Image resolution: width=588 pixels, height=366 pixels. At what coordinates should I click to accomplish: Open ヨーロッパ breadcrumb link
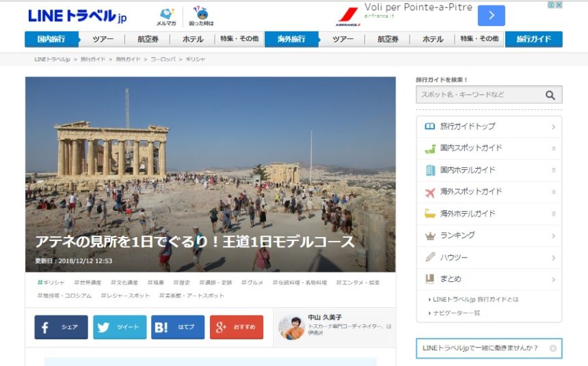pyautogui.click(x=163, y=60)
